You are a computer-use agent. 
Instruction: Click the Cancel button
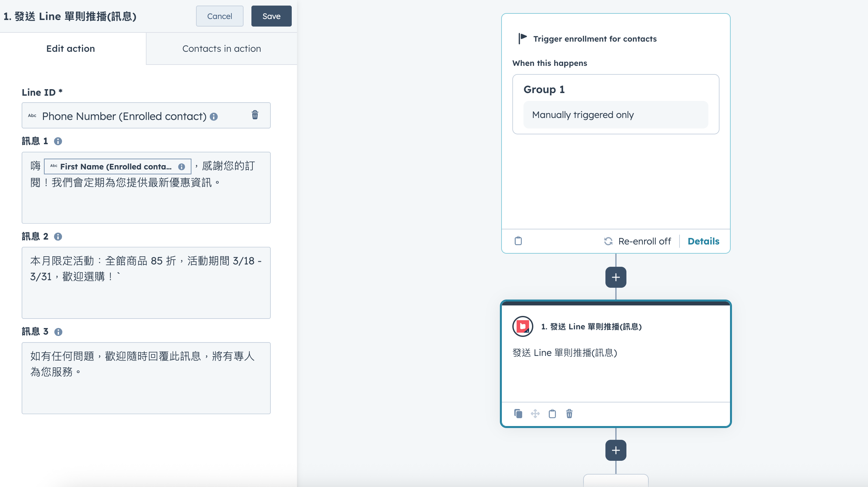pyautogui.click(x=219, y=16)
